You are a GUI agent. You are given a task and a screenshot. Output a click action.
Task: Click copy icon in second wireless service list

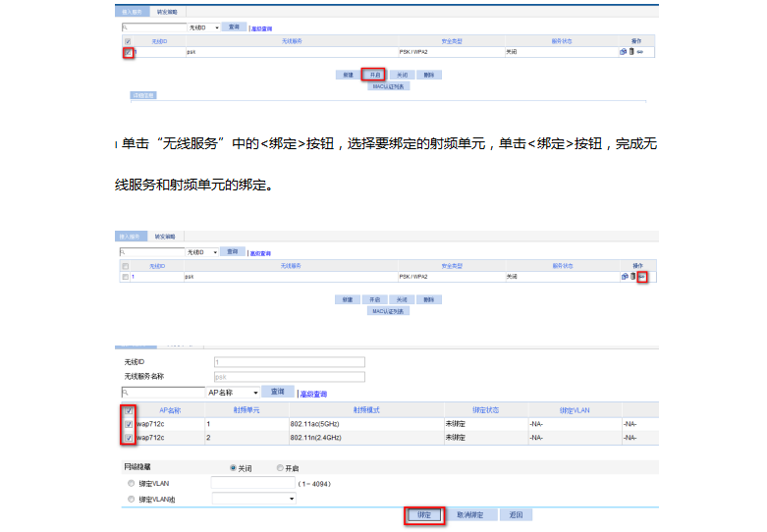(625, 276)
